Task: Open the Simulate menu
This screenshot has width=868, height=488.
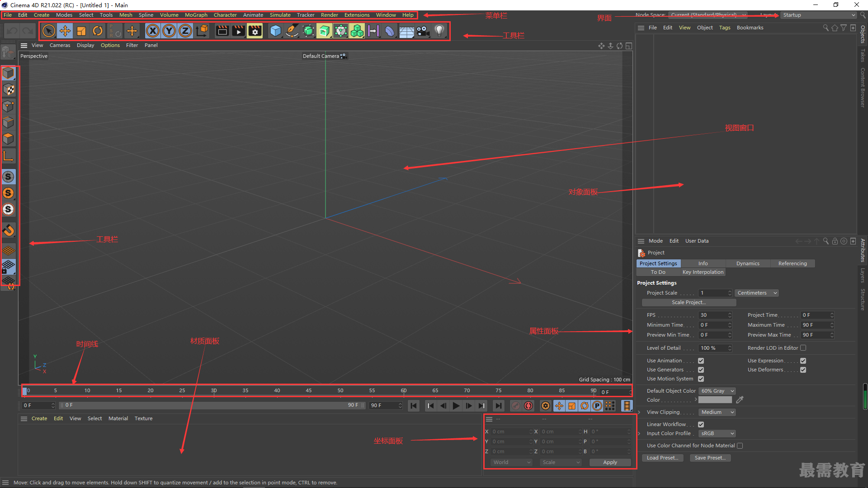Action: 280,15
